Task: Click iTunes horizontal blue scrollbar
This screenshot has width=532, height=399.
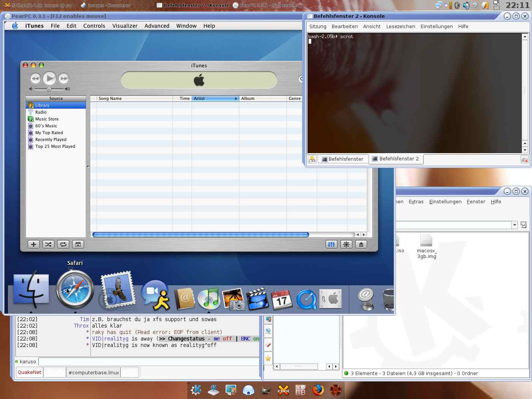Action: (201, 234)
